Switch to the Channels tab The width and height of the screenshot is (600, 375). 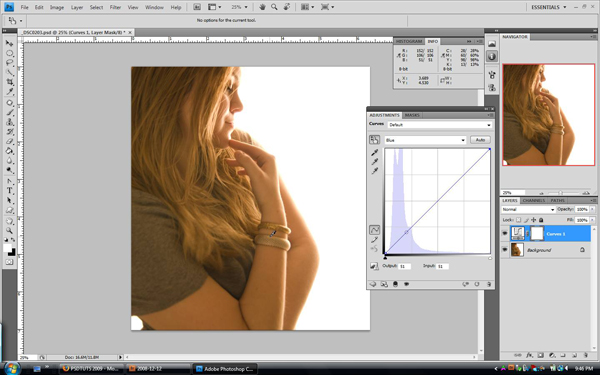(533, 201)
